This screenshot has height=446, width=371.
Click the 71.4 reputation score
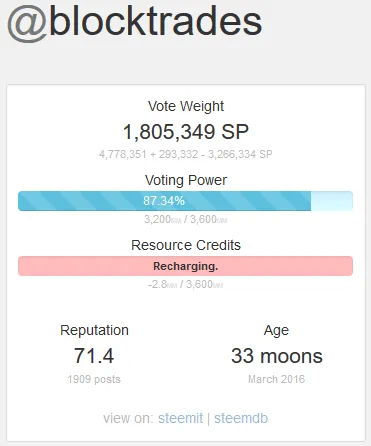tap(94, 356)
